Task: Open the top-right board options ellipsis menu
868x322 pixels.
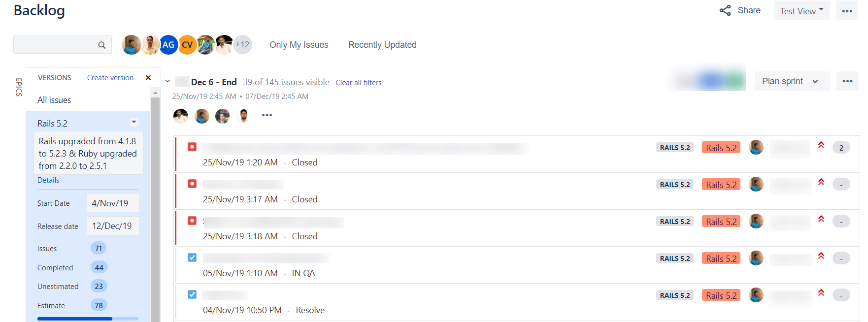Action: 847,11
